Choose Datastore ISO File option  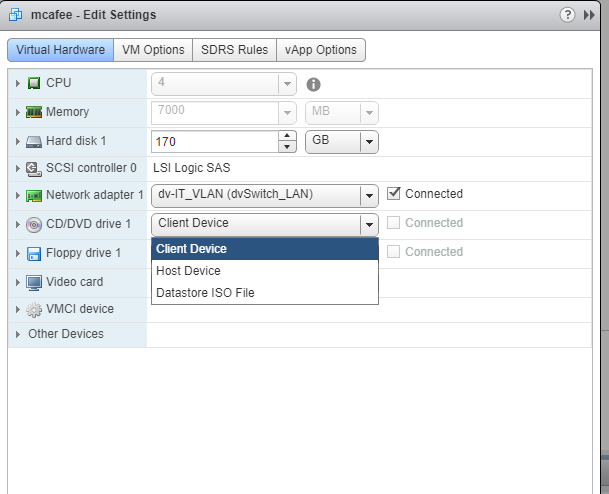point(265,293)
